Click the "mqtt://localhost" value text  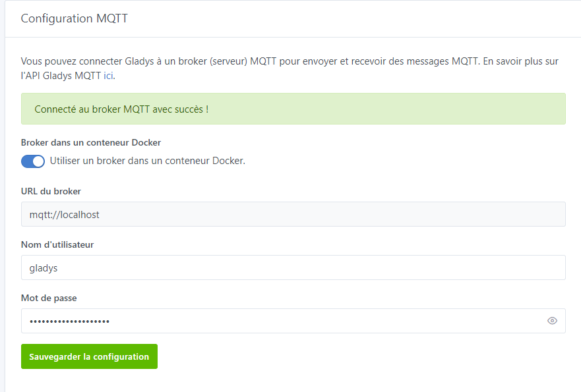(x=65, y=214)
